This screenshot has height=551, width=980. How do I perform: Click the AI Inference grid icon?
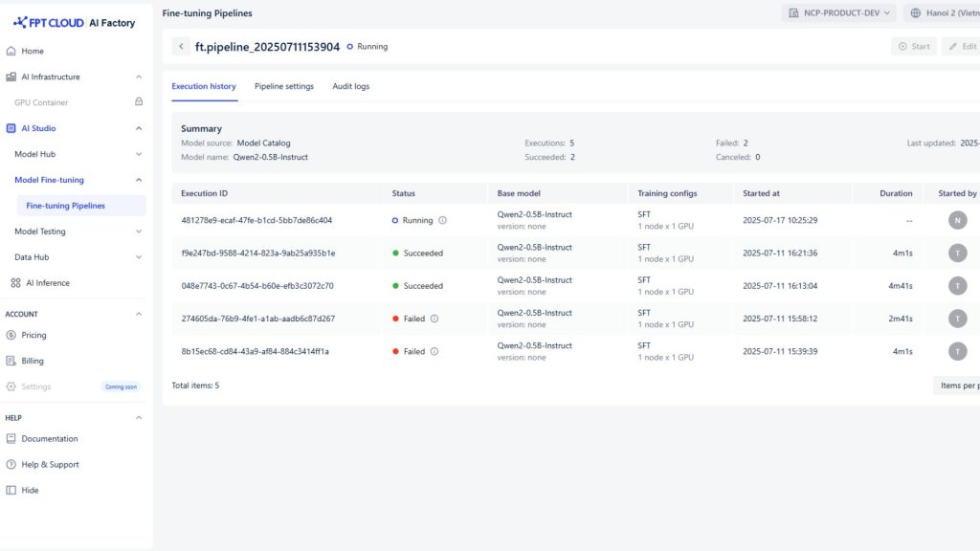point(15,283)
